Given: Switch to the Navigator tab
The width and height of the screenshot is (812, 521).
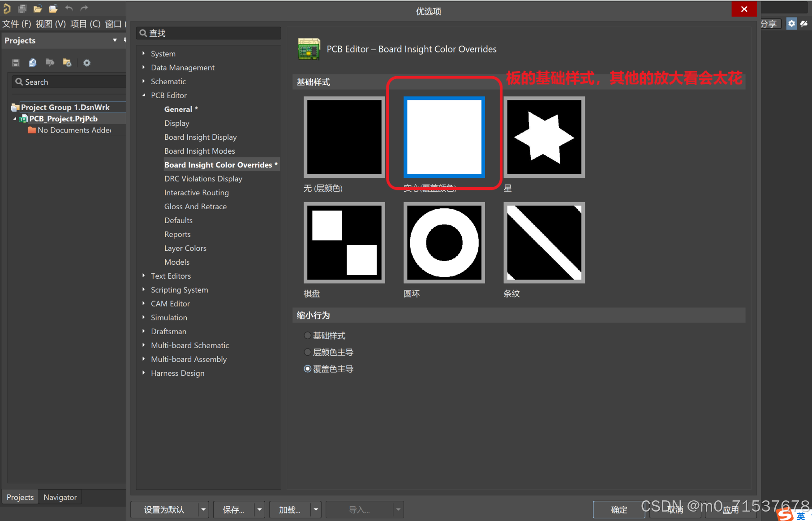Looking at the screenshot, I should click(x=60, y=497).
